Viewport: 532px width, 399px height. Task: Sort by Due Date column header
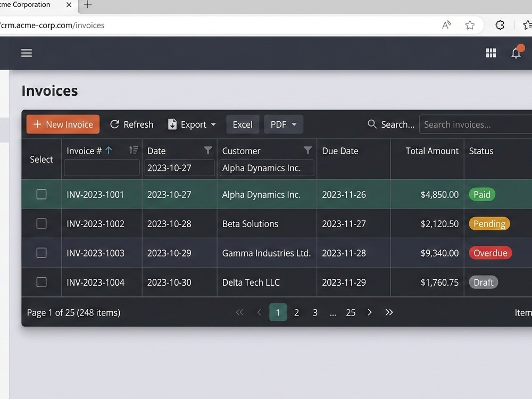340,151
